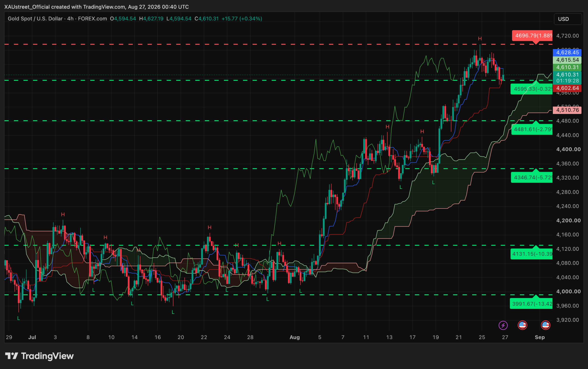Click the Aug label on time axis

tap(294, 337)
